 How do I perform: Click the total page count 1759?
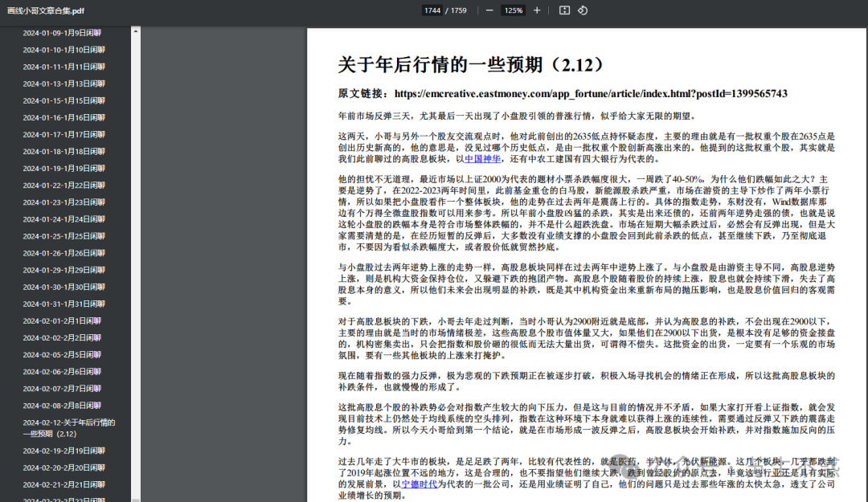coord(458,10)
